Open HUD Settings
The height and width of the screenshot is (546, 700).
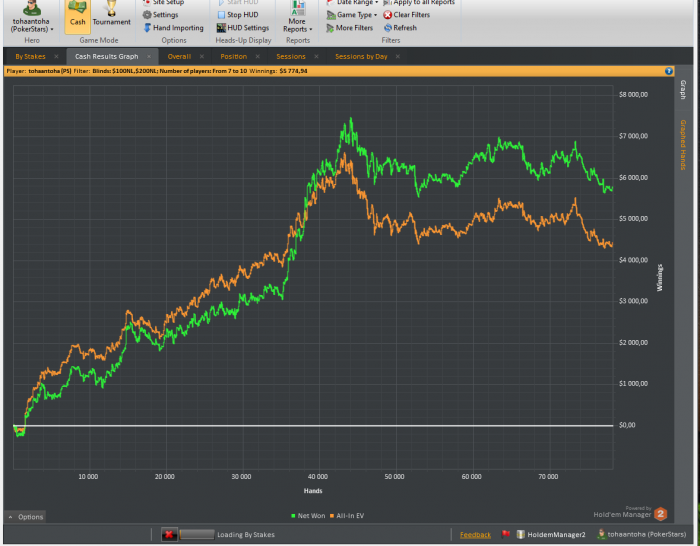tap(241, 28)
